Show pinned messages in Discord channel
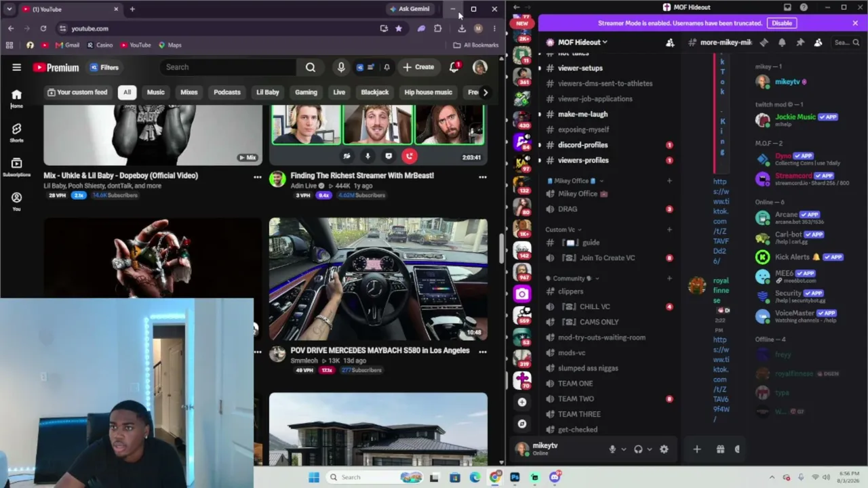868x488 pixels. 800,42
